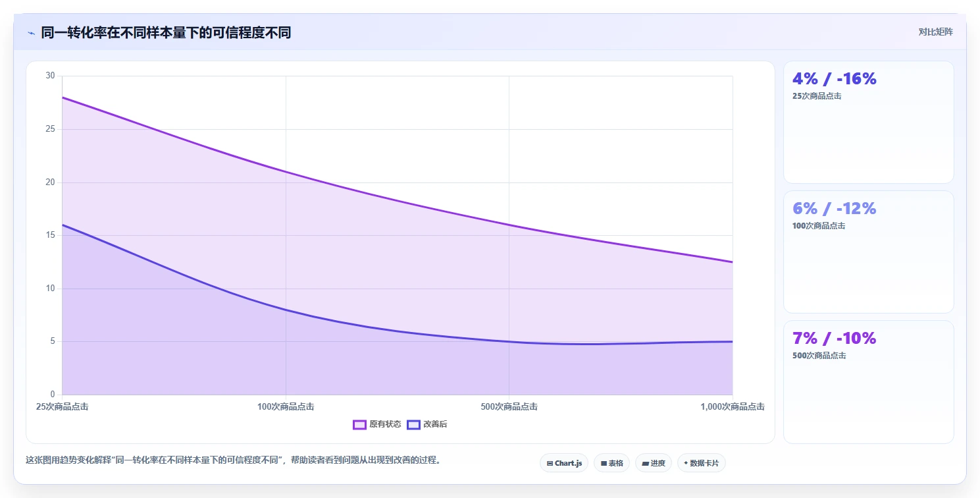
Task: Toggle the 原有状态 legend item
Action: [377, 424]
